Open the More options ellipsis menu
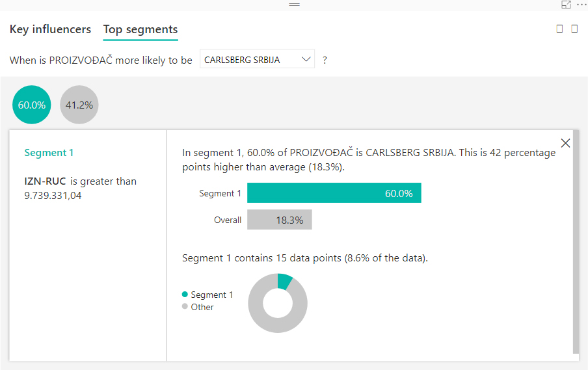This screenshot has height=370, width=588. coord(581,5)
